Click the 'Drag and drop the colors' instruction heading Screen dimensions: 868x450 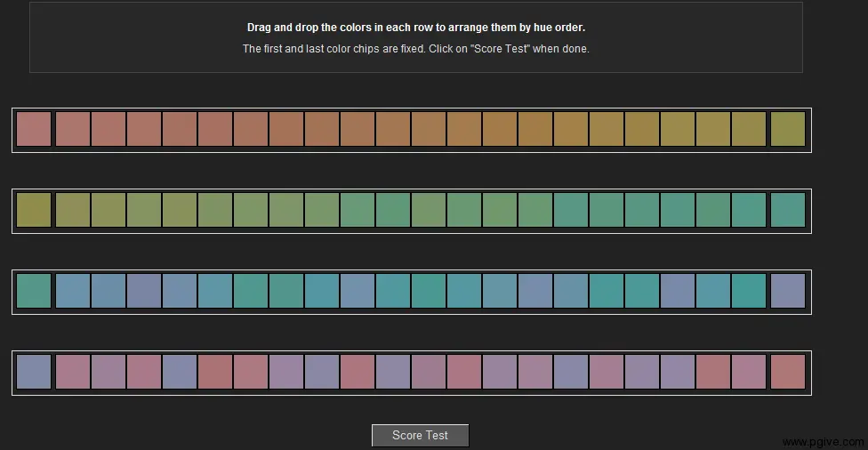click(x=415, y=27)
